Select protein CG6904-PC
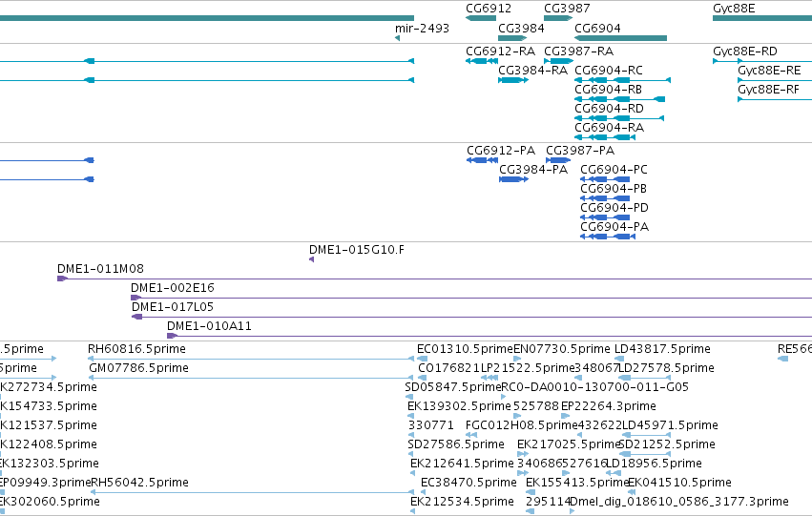The width and height of the screenshot is (812, 516). click(605, 179)
